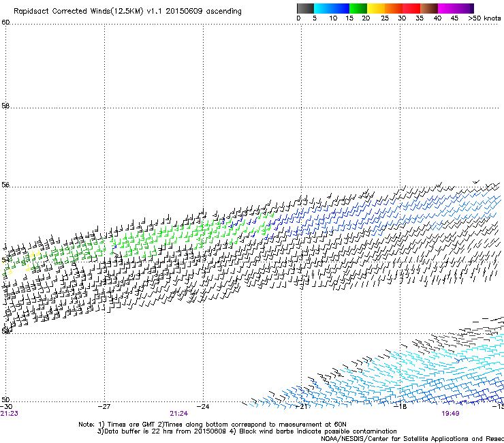The height and width of the screenshot is (443, 504).
Task: Click the latitude label '60'
Action: tap(5, 22)
